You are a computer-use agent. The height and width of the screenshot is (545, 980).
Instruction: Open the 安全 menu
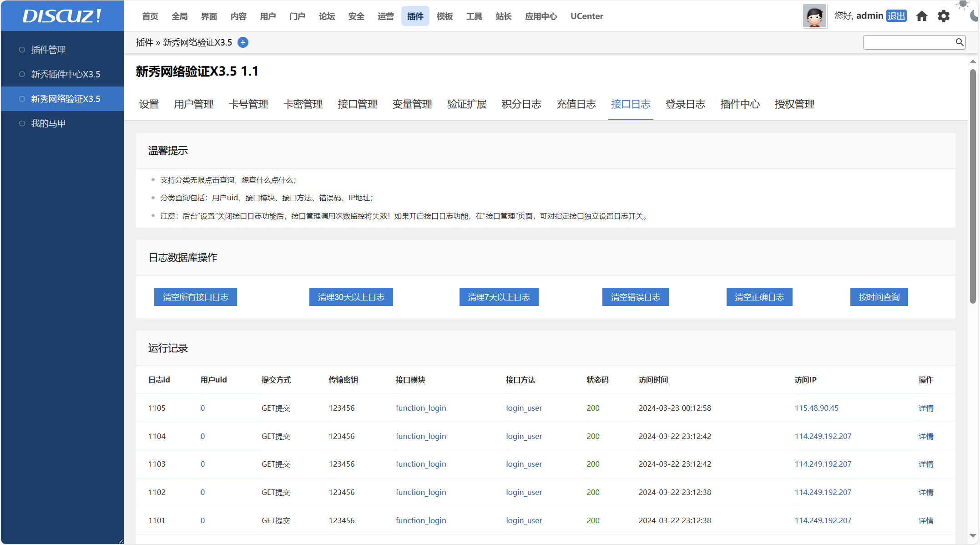click(356, 16)
